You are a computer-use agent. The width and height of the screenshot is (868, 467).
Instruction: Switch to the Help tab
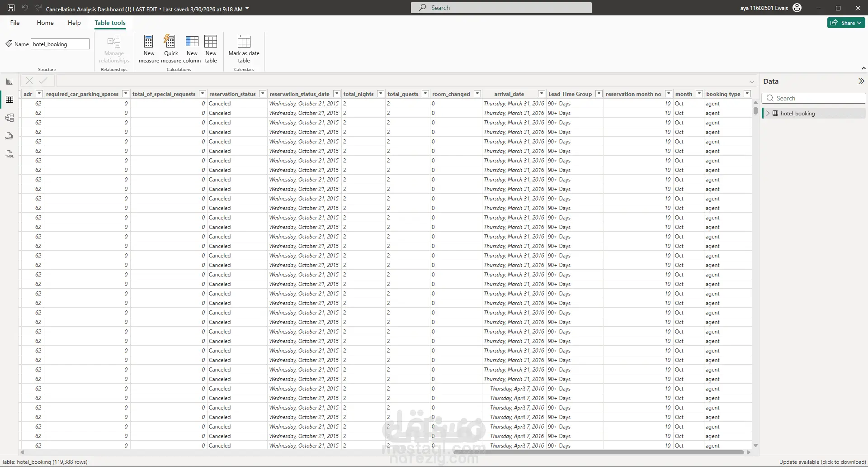point(74,23)
